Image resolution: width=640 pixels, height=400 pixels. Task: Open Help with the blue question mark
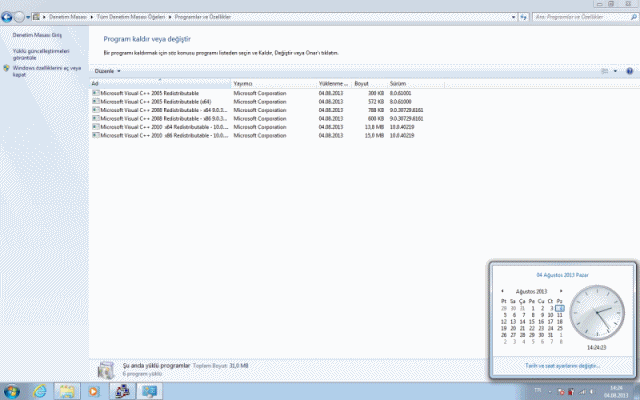pyautogui.click(x=629, y=71)
